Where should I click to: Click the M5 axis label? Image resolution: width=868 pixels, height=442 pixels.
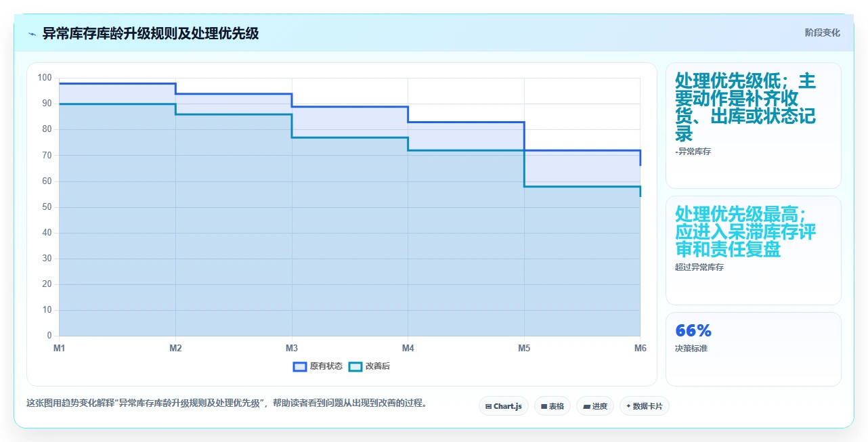[x=524, y=348]
